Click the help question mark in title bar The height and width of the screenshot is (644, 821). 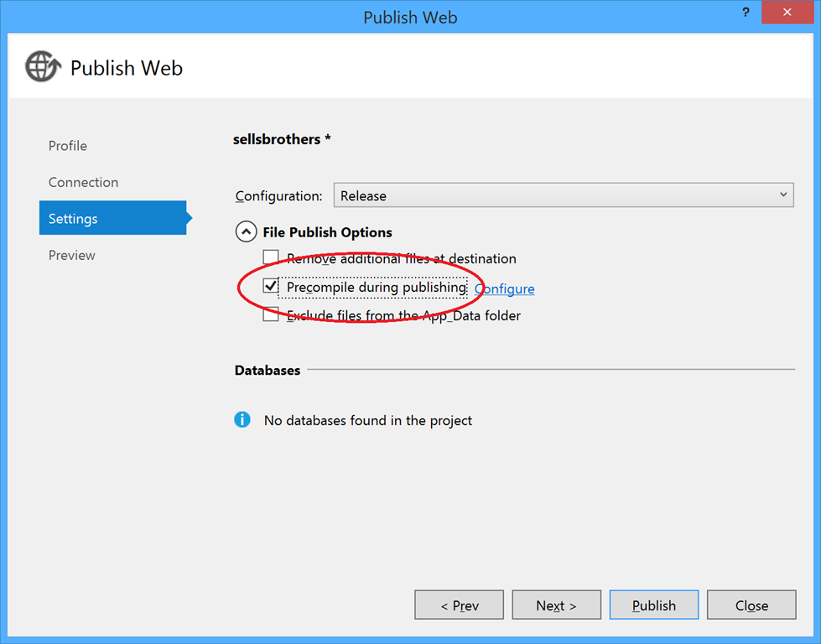tap(746, 13)
